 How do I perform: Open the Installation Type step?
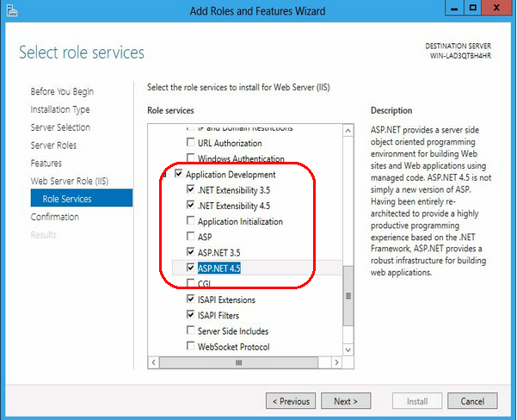60,109
